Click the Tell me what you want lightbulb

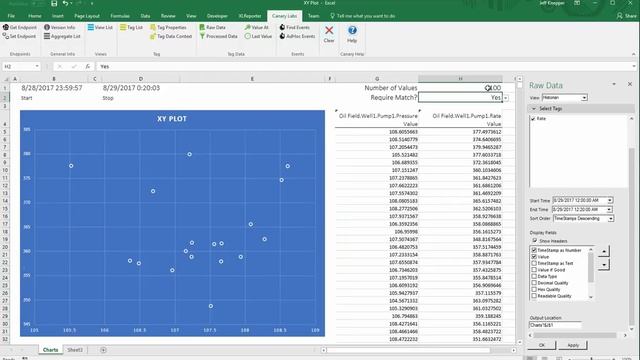[x=332, y=16]
